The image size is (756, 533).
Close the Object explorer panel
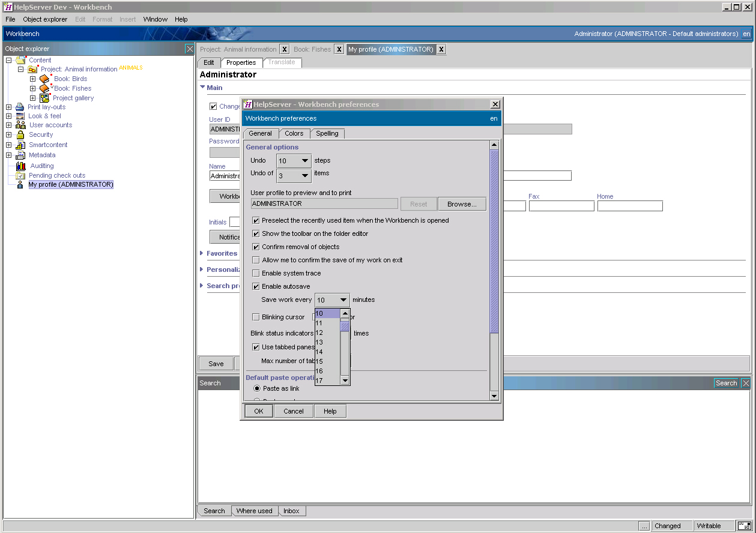(190, 49)
